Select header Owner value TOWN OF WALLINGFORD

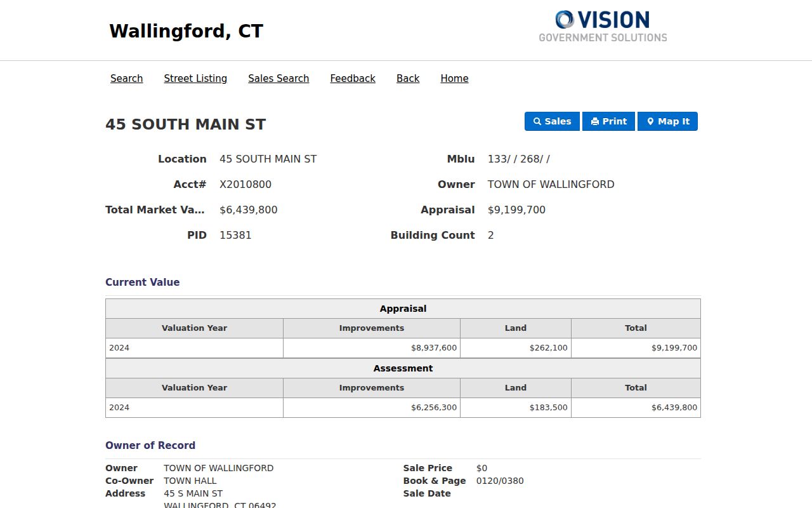(x=551, y=184)
